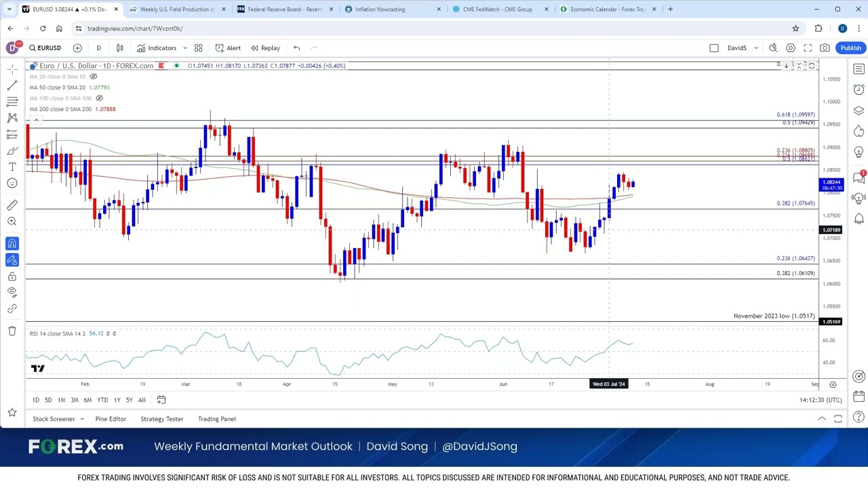
Task: Open the Fibonacci and gann tools
Action: [12, 102]
